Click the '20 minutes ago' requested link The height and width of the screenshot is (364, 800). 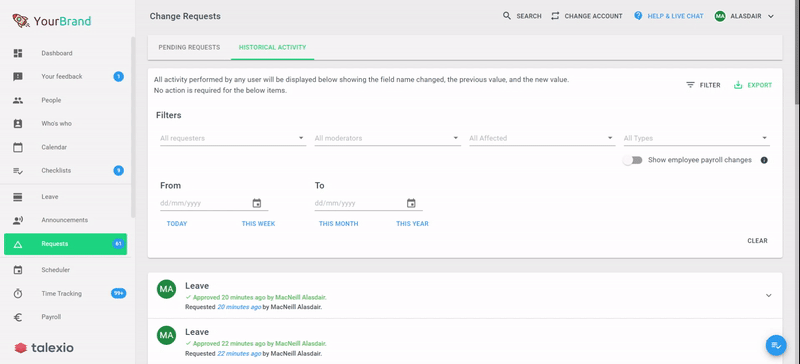[239, 307]
